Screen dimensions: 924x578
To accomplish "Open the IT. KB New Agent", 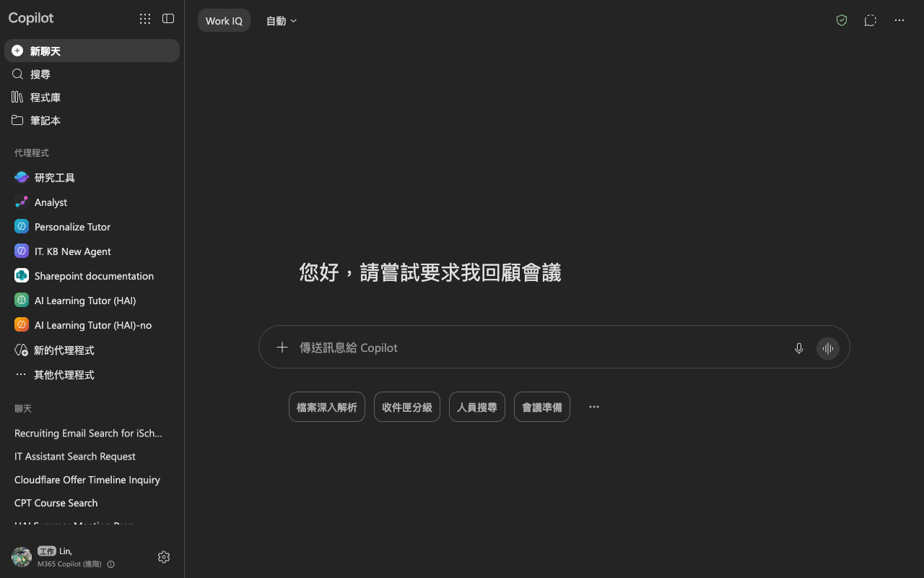I will click(x=92, y=251).
